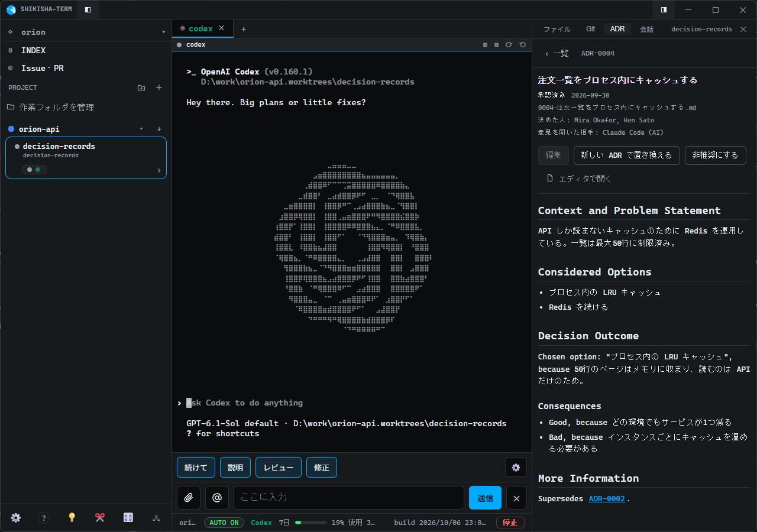
Task: Collapse the orion-api project arrow
Action: [x=141, y=129]
